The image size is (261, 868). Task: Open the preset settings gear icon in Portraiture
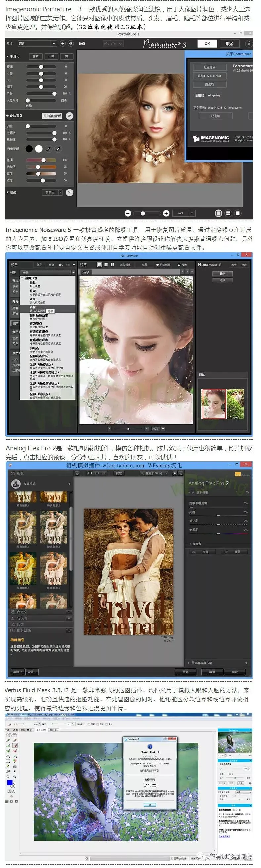[x=71, y=43]
